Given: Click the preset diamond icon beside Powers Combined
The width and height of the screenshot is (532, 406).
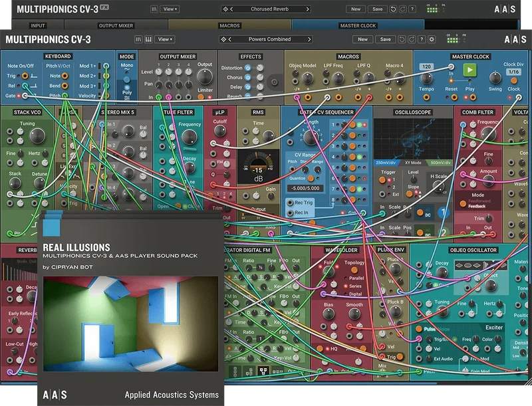Looking at the screenshot, I should point(223,39).
